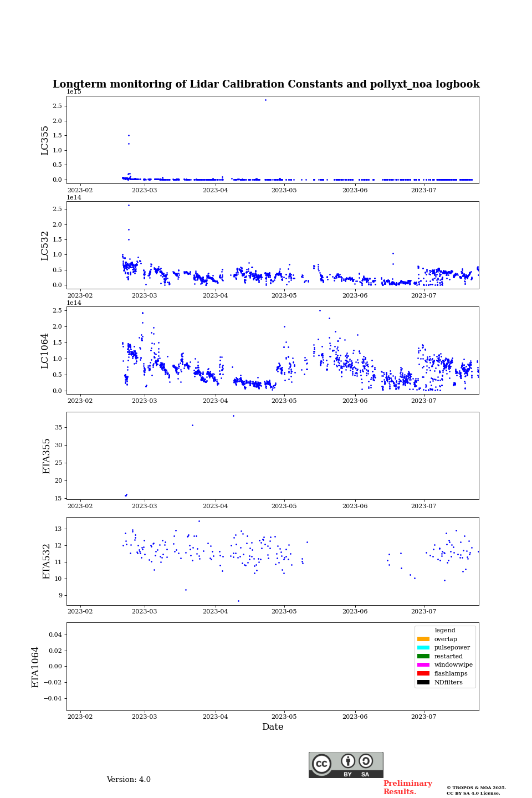532x798 pixels.
Task: Click the cyan pulsepower legend swatch
Action: pyautogui.click(x=423, y=648)
